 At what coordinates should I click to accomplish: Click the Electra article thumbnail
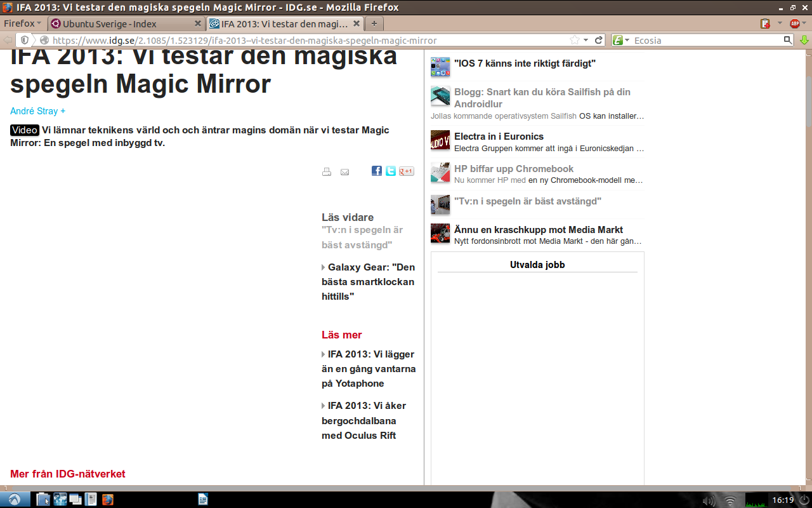pos(440,140)
